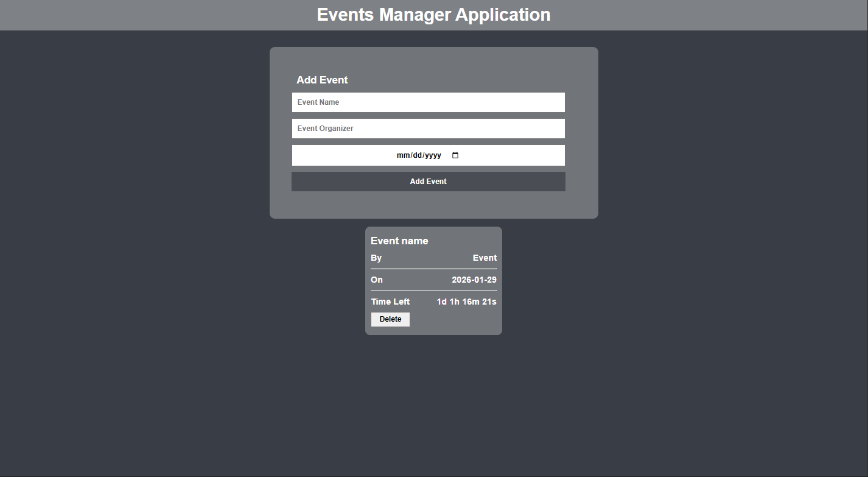Screen dimensions: 868x477
Task: Click the Event Name input field
Action: (429, 102)
